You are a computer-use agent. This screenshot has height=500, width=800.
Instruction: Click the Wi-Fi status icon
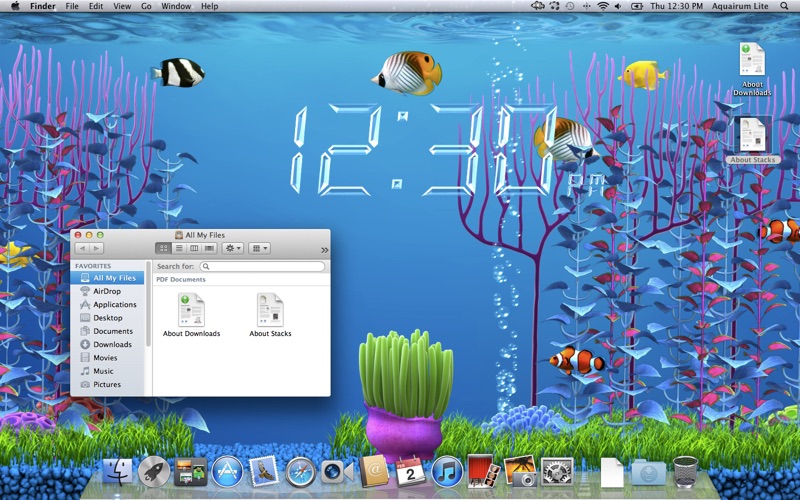(603, 6)
